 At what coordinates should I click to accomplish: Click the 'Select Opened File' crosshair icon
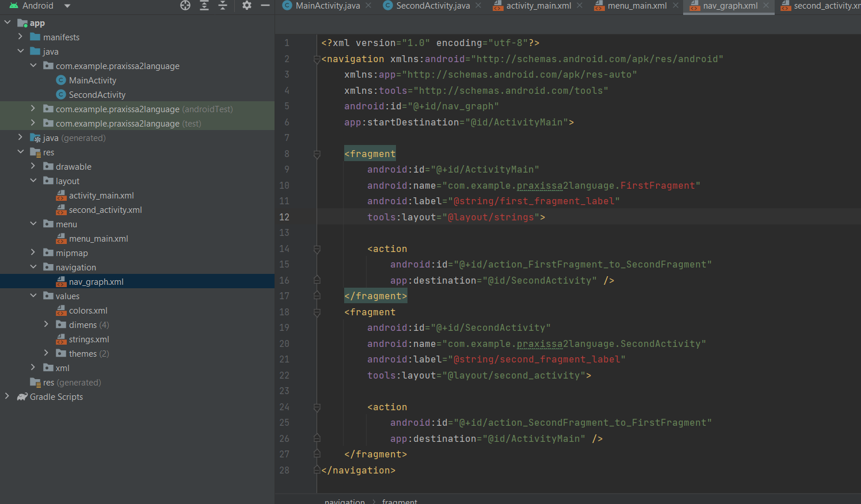185,5
